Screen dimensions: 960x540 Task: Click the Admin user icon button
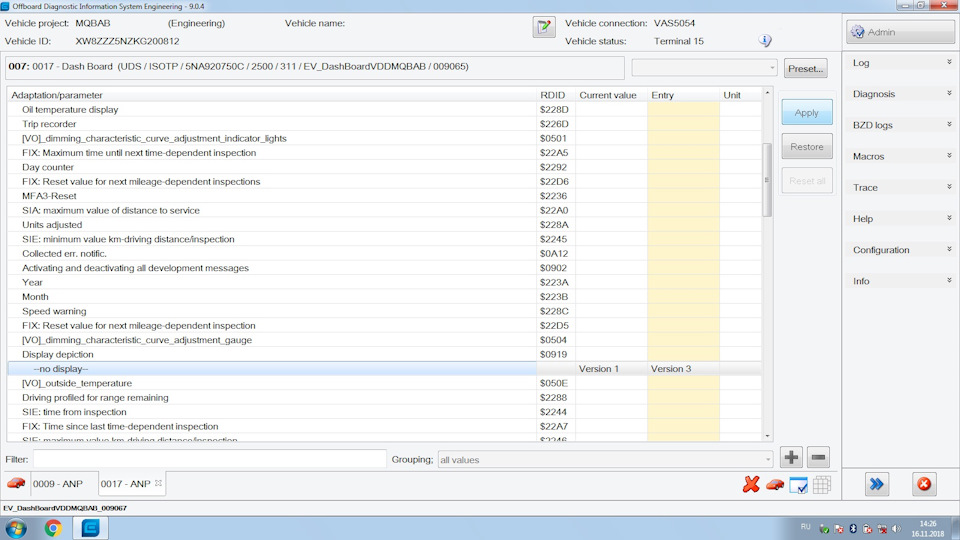900,32
